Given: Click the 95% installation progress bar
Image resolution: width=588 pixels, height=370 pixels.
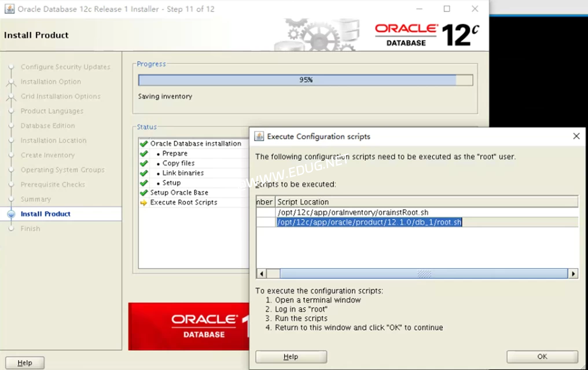Looking at the screenshot, I should (306, 80).
